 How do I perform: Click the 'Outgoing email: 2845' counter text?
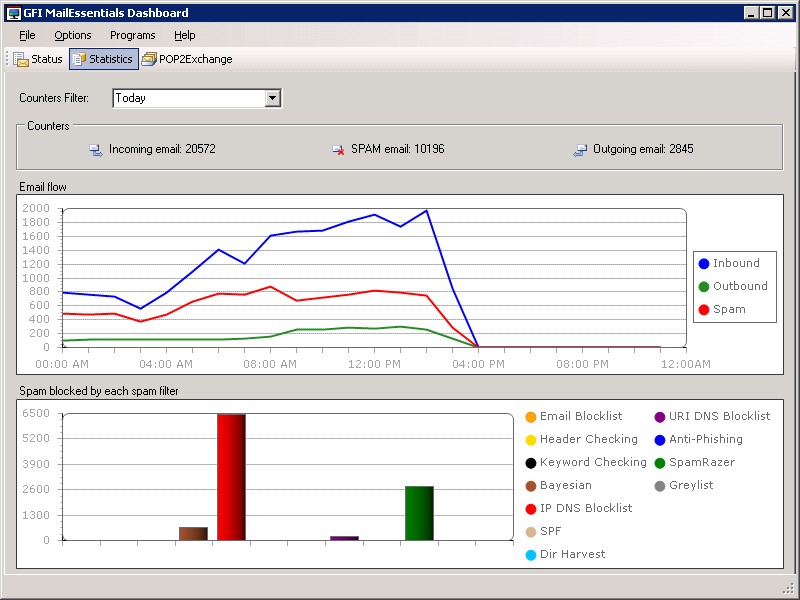[x=643, y=149]
